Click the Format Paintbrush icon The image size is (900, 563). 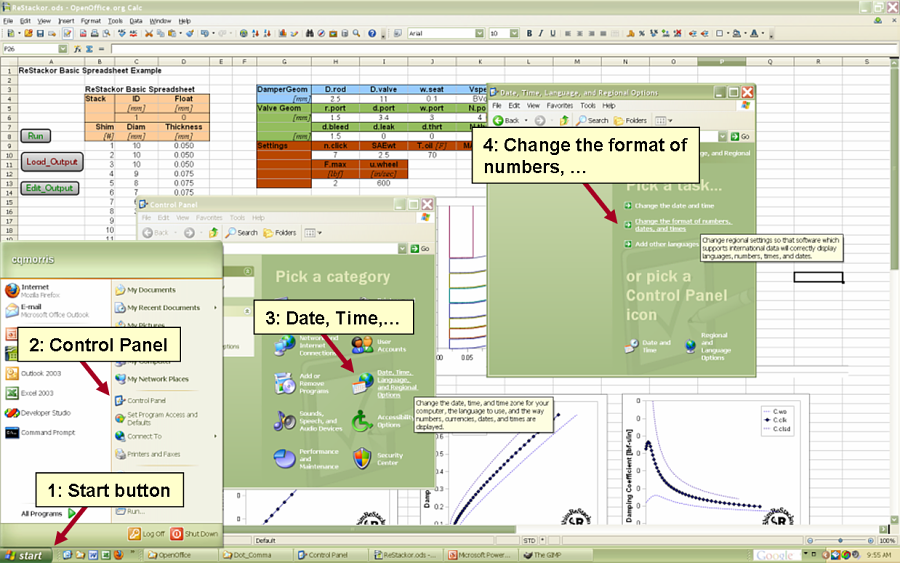click(190, 33)
